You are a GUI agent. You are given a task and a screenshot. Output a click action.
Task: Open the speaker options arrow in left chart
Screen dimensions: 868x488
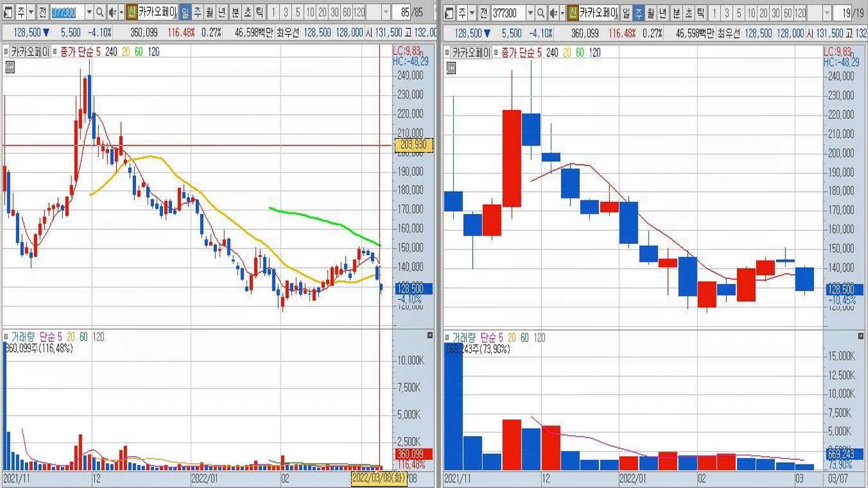pos(121,13)
